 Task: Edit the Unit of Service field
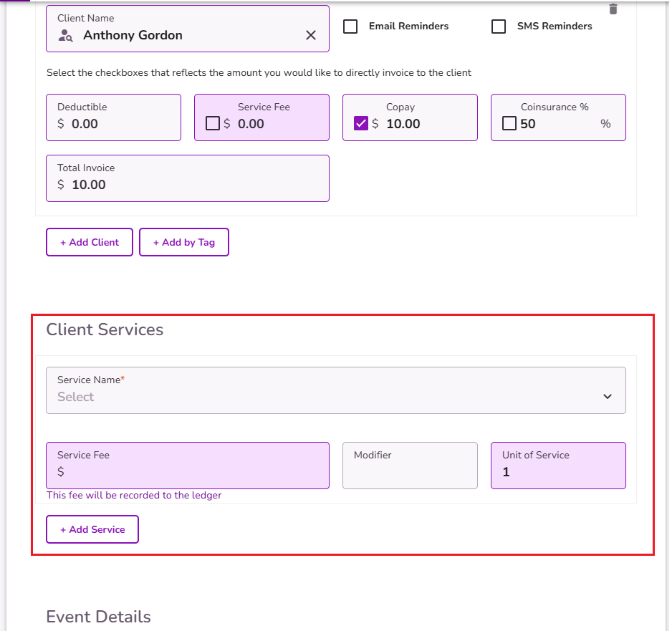(558, 466)
